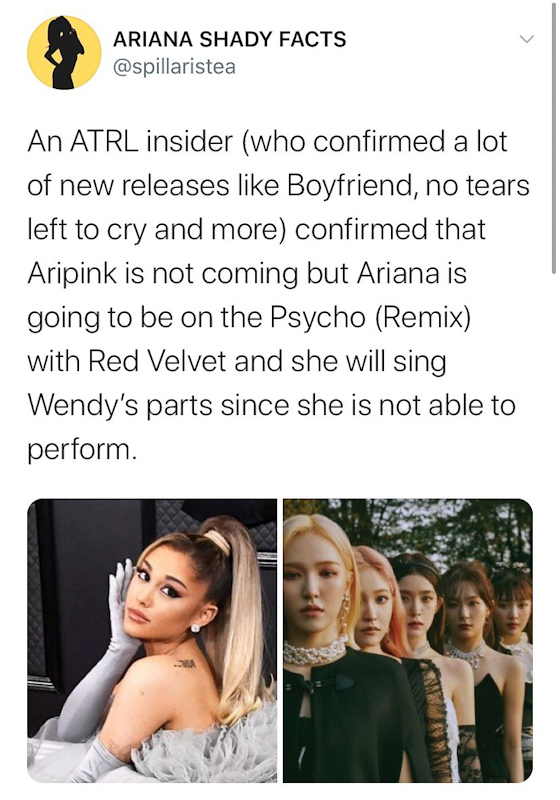Click the phrase "Psycho (Remix)" in the tweet

coord(369,317)
